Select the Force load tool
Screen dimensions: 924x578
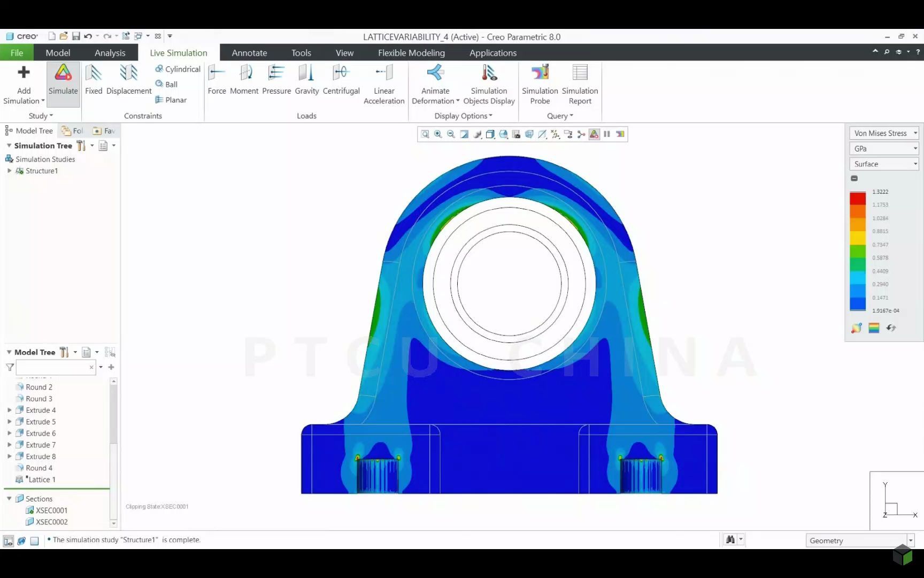click(217, 80)
